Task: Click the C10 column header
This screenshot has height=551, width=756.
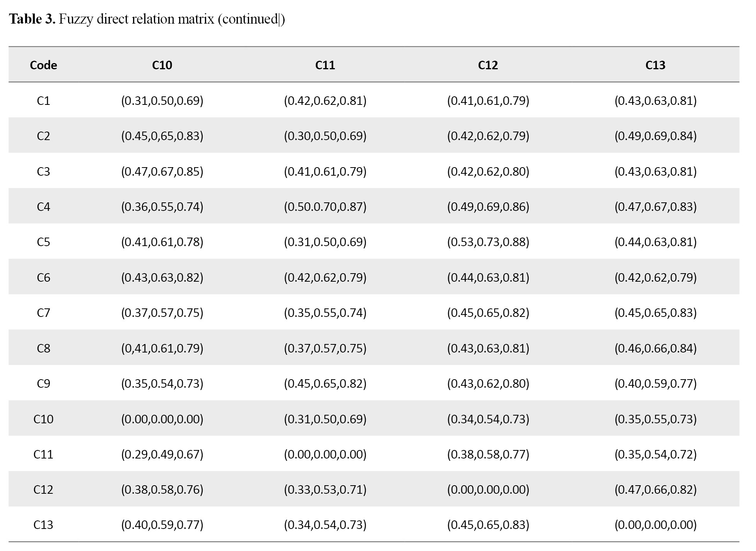Action: (x=162, y=65)
